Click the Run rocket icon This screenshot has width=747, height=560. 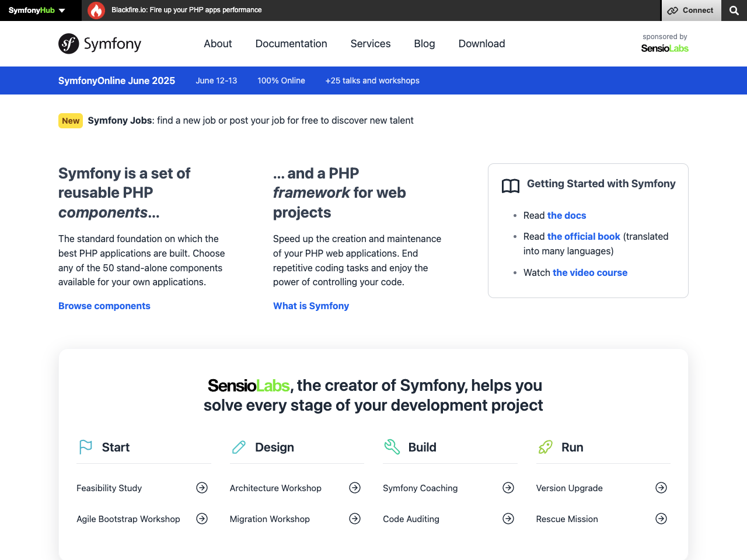[545, 447]
